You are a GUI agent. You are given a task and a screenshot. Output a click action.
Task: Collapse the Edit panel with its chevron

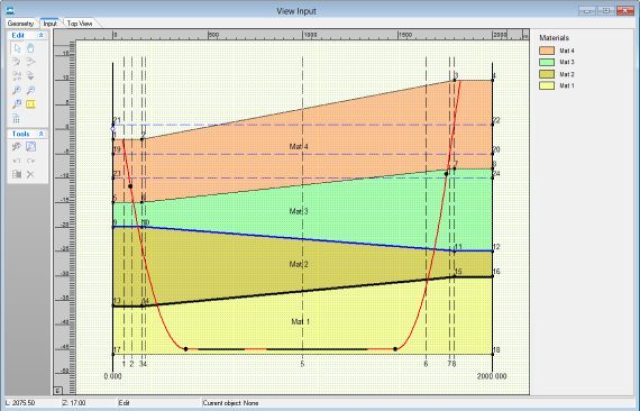(41, 36)
